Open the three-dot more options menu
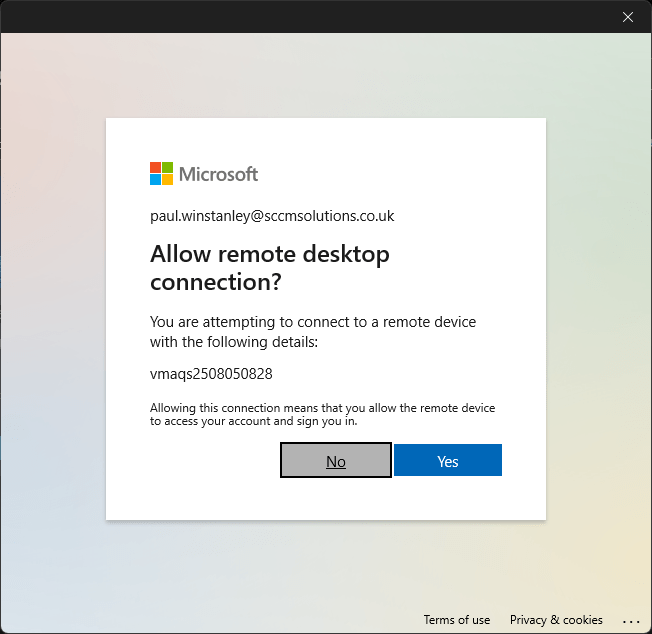The height and width of the screenshot is (634, 652). tap(630, 620)
